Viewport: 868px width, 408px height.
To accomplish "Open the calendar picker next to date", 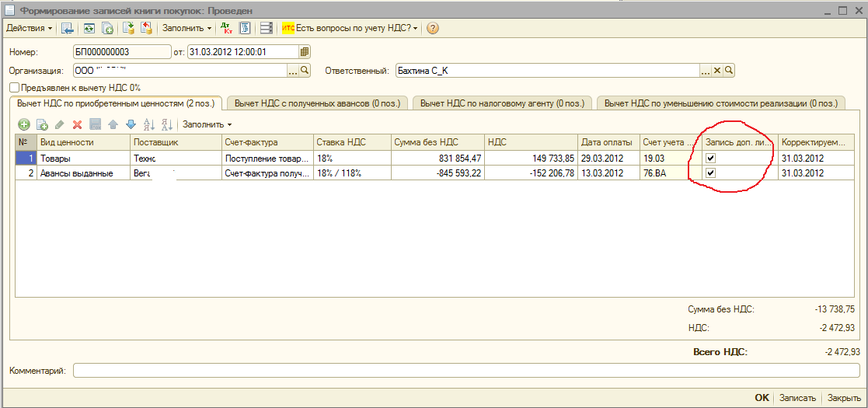I will [x=305, y=52].
